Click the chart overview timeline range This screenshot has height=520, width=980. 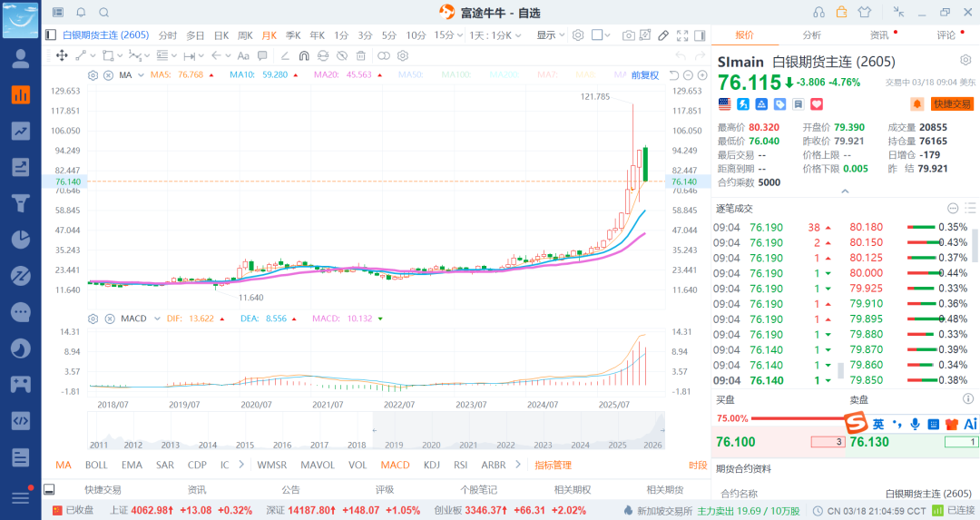[x=519, y=431]
